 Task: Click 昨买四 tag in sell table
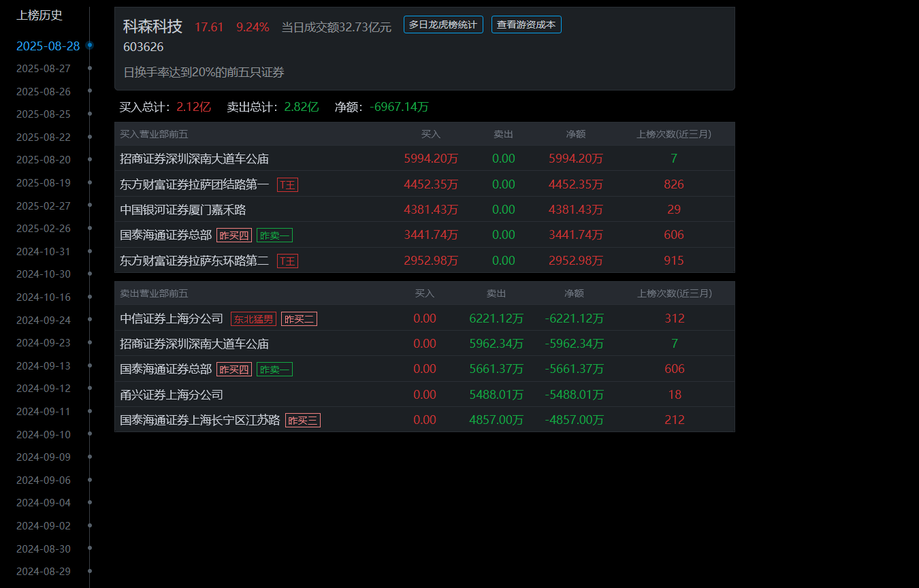click(234, 370)
